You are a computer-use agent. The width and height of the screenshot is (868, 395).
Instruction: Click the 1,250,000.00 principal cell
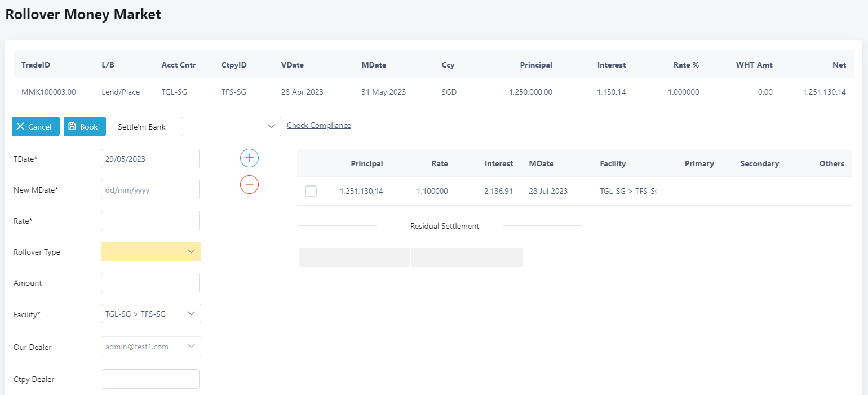[530, 92]
